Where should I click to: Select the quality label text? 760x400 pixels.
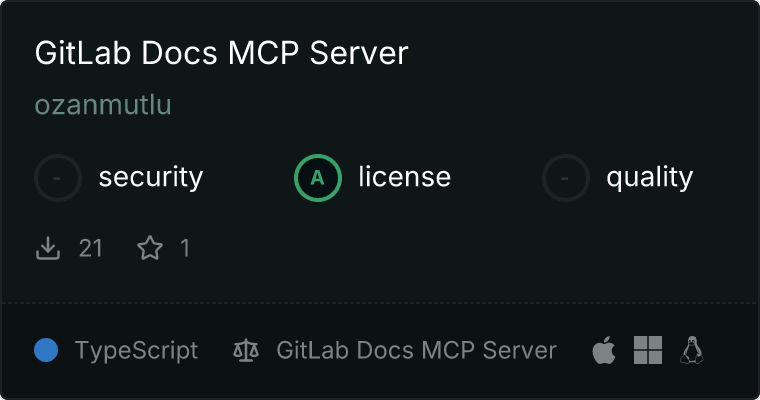649,177
